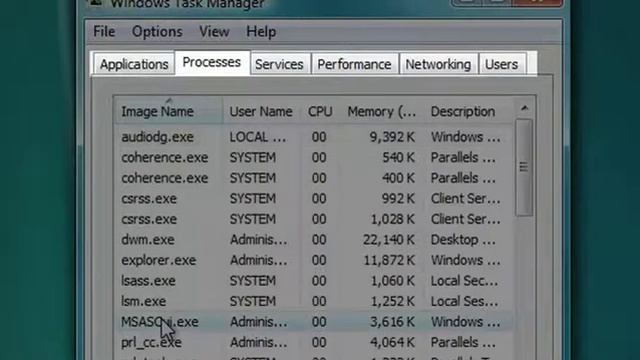Open the Performance tab

coord(354,64)
